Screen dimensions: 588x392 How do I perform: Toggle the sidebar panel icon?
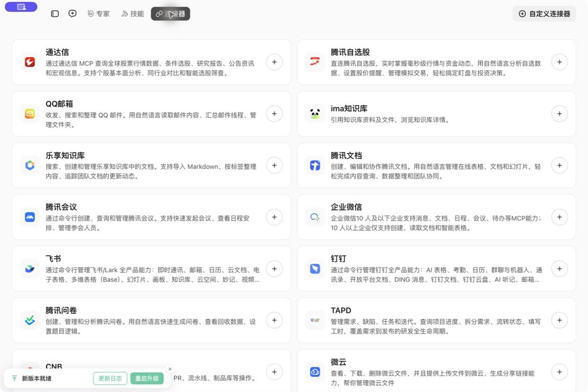pos(55,14)
